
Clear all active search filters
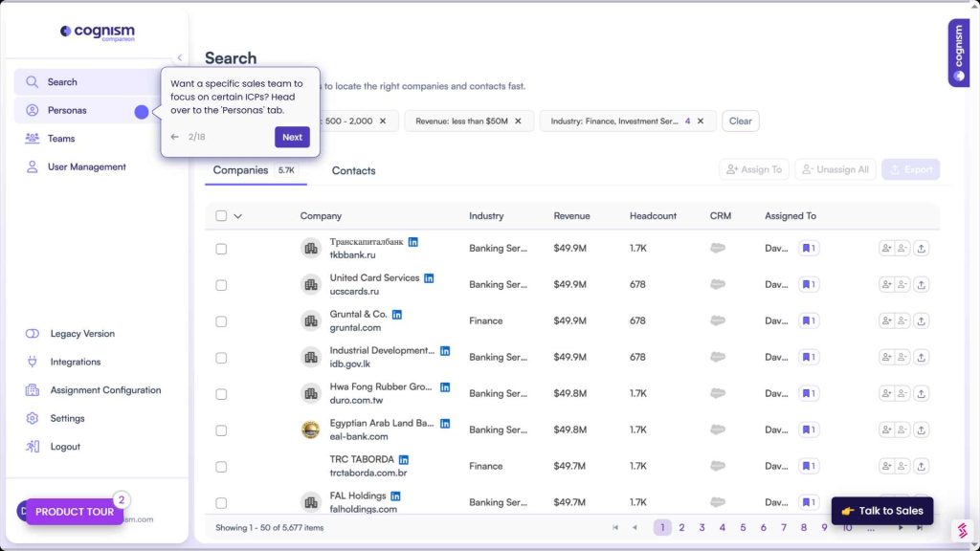pyautogui.click(x=740, y=121)
